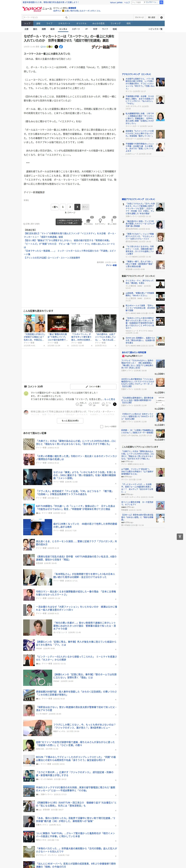Close the reaction tooltip popup
Viewport: 186px width, 868px height.
[80, 220]
